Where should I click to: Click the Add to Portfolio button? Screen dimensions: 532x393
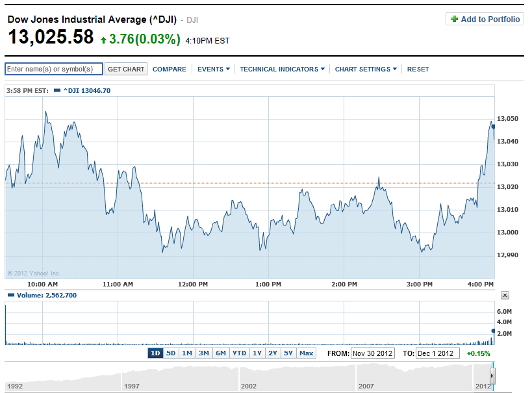coord(485,19)
